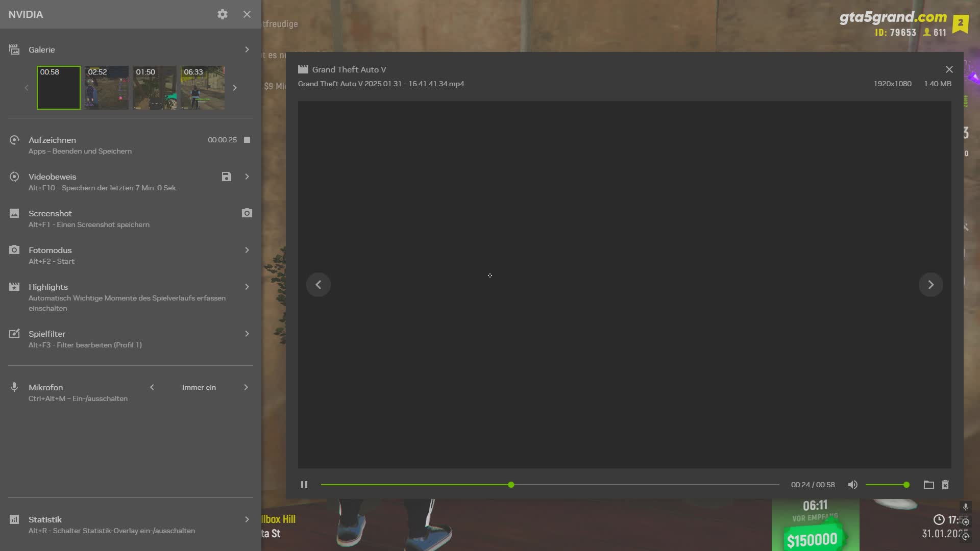Click the Videobeweis save icon
The image size is (980, 551).
[226, 177]
